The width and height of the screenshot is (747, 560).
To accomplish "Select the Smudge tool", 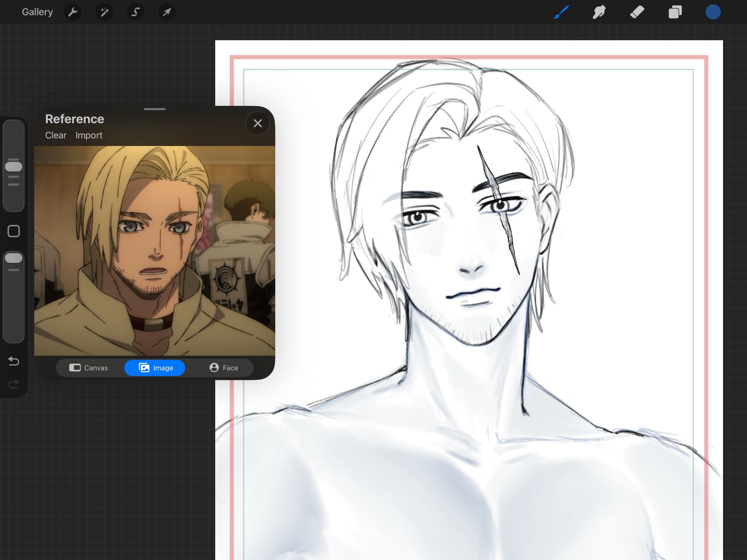I will pyautogui.click(x=599, y=12).
